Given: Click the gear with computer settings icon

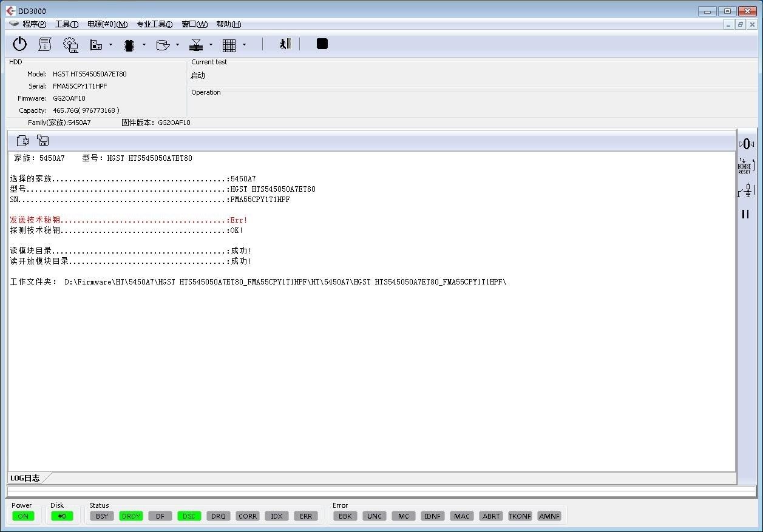Looking at the screenshot, I should tap(71, 44).
